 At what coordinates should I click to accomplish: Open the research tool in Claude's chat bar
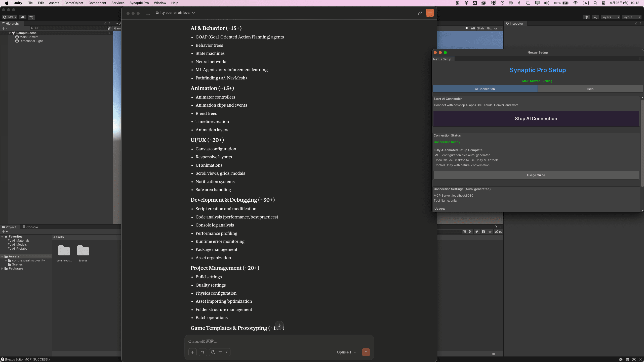(219, 352)
